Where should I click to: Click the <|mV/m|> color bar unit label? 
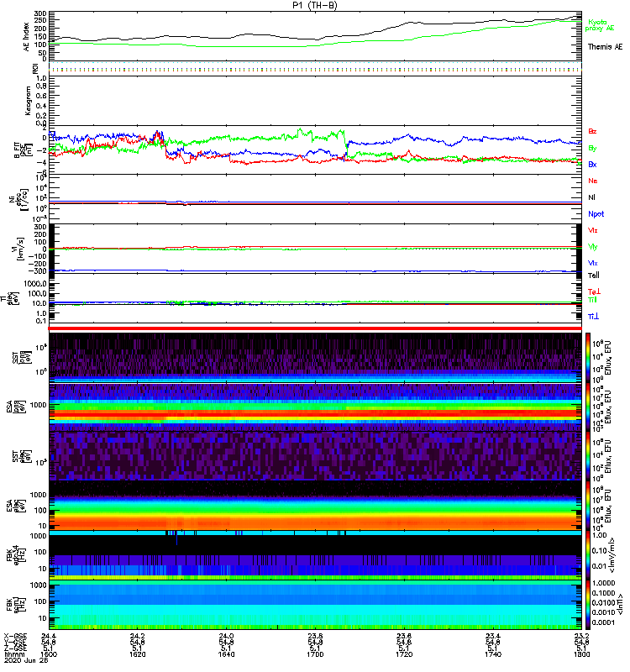click(x=613, y=555)
